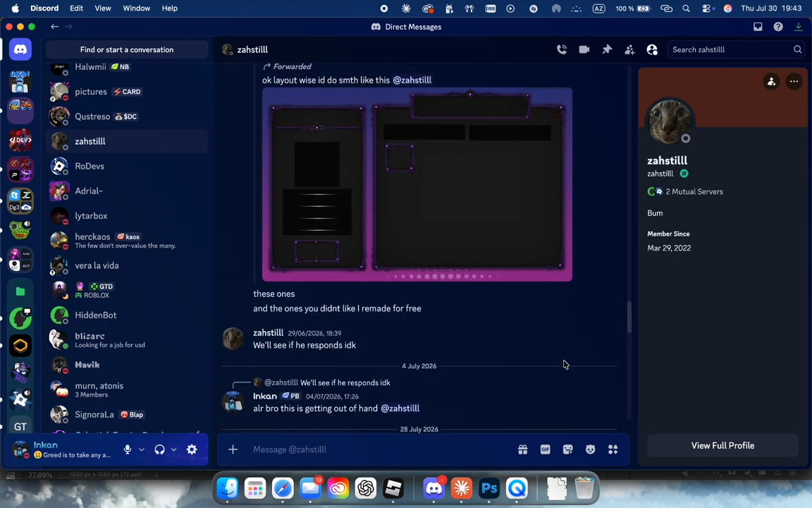This screenshot has width=812, height=508.
Task: Start a video call
Action: point(584,50)
